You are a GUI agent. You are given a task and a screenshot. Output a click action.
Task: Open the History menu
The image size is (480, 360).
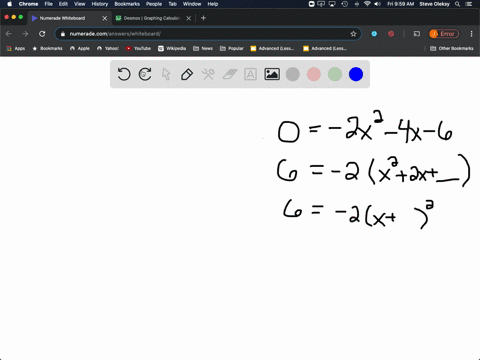coord(100,4)
